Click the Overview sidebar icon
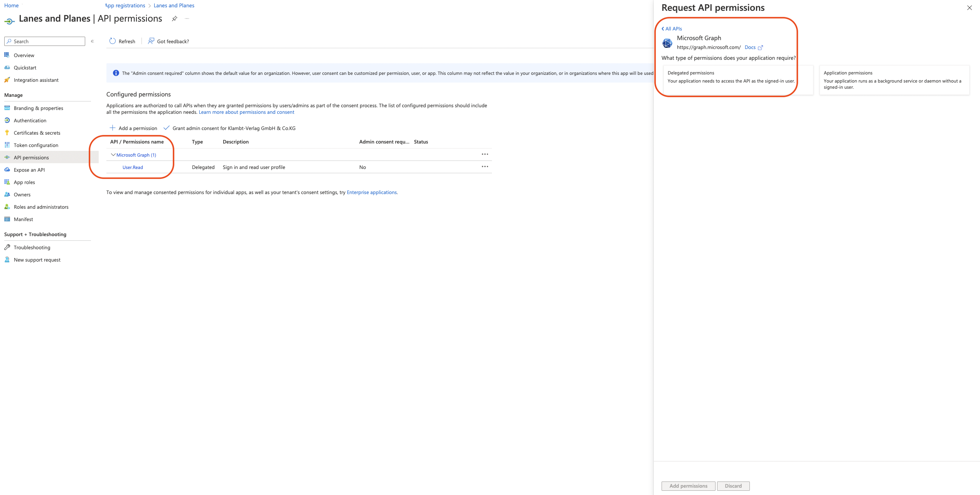This screenshot has width=980, height=495. (7, 55)
